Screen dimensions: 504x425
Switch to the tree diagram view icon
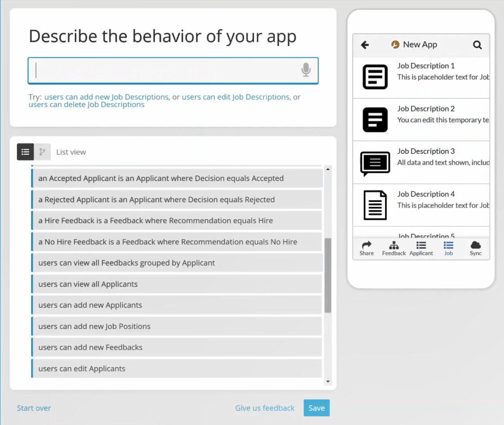[x=42, y=152]
